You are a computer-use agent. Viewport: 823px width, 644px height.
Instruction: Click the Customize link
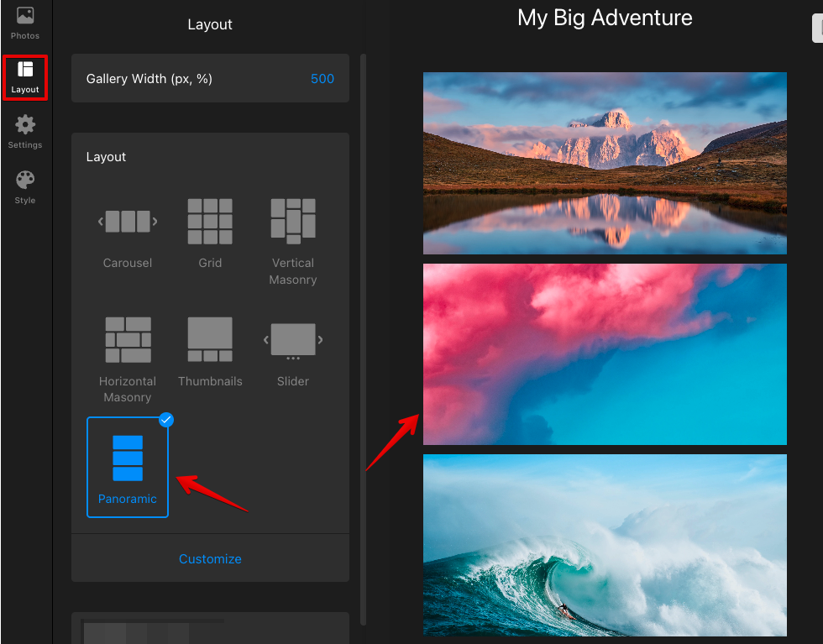pos(210,559)
